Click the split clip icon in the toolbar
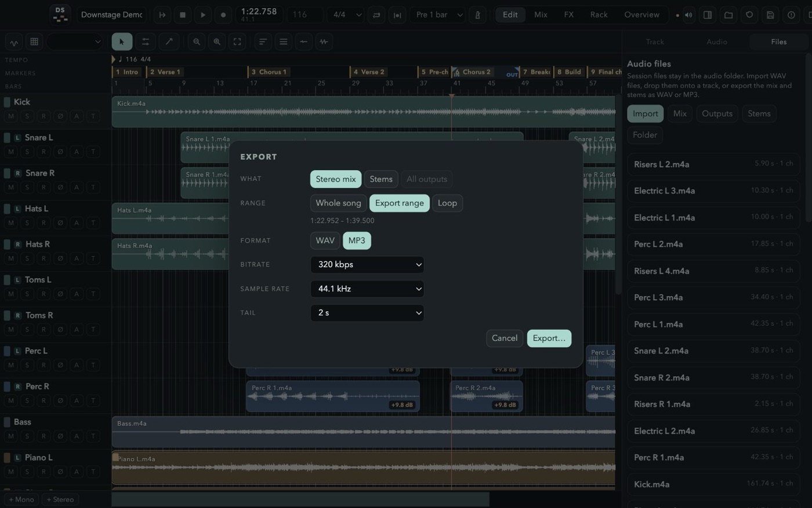The image size is (812, 508). pyautogui.click(x=303, y=42)
